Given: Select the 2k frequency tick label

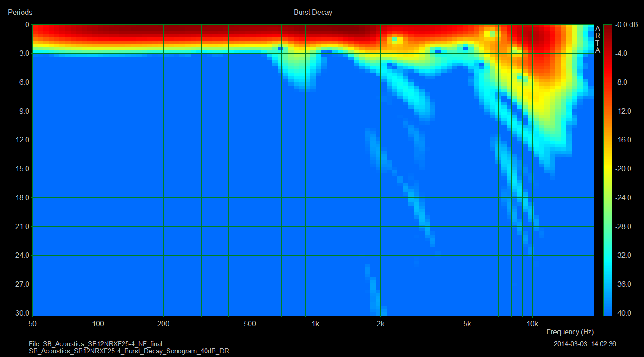Looking at the screenshot, I should coord(380,324).
